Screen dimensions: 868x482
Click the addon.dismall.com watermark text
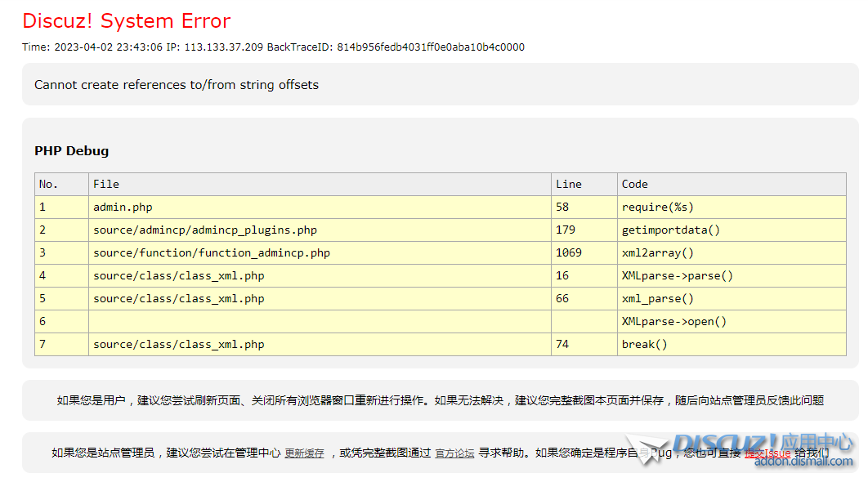(x=803, y=462)
